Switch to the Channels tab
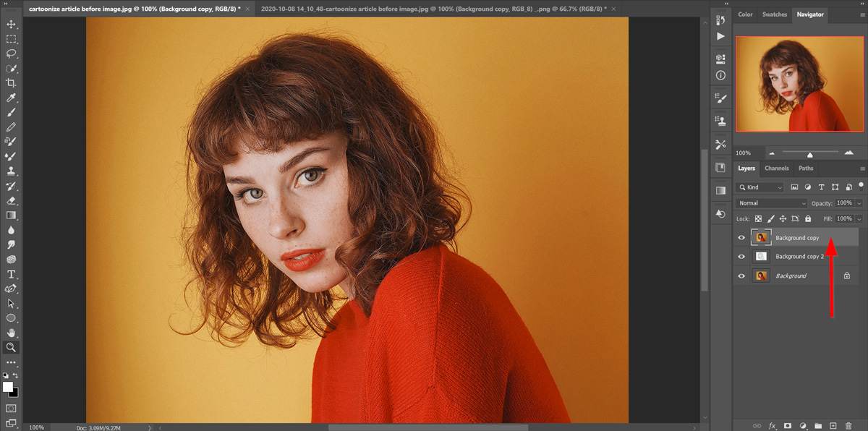The height and width of the screenshot is (431, 868). point(777,168)
